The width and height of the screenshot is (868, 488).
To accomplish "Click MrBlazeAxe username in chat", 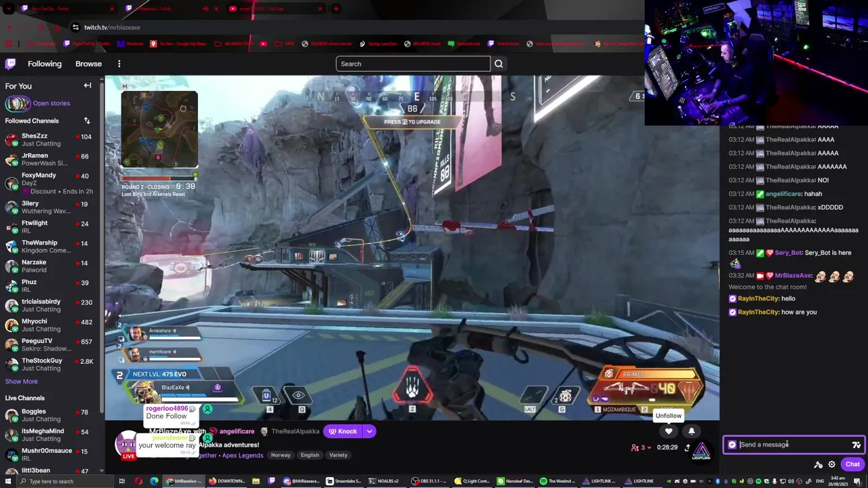I will coord(793,276).
